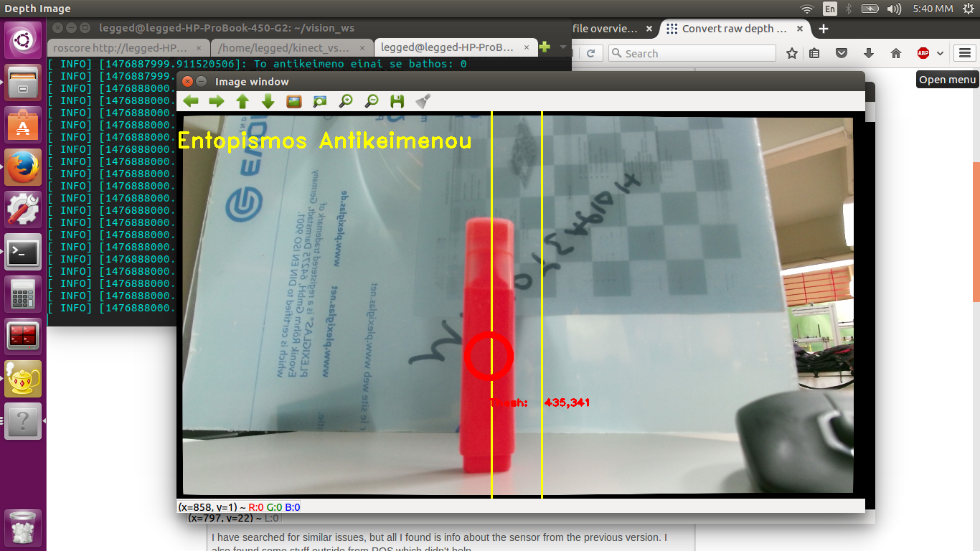980x551 pixels.
Task: Switch to Firefox from the launcher
Action: [x=23, y=166]
